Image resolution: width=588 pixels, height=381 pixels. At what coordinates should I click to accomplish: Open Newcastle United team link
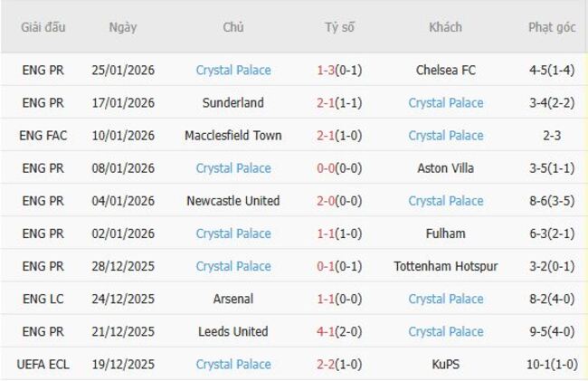coord(233,201)
